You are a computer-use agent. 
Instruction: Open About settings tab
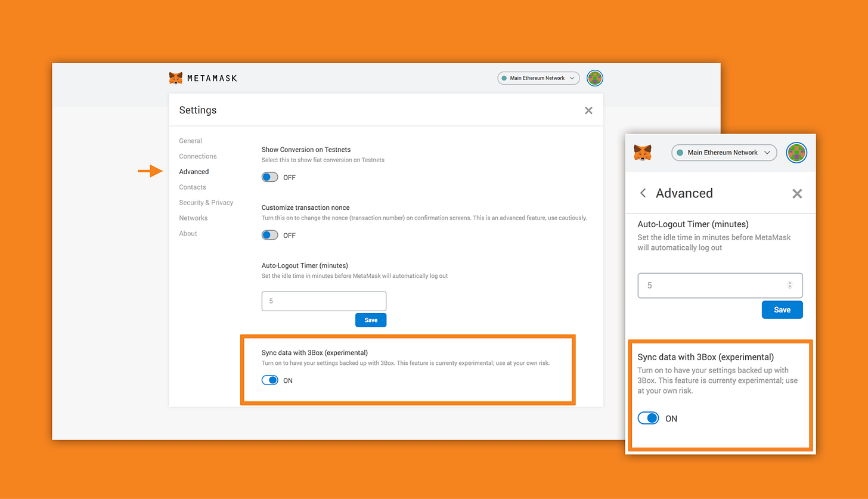188,234
